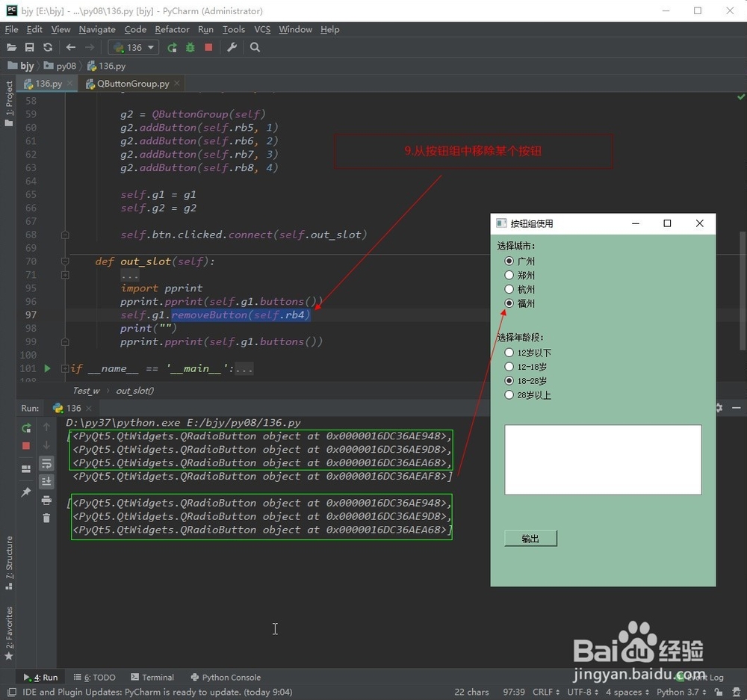747x700 pixels.
Task: Click the fold marker at line 68
Action: pos(65,235)
